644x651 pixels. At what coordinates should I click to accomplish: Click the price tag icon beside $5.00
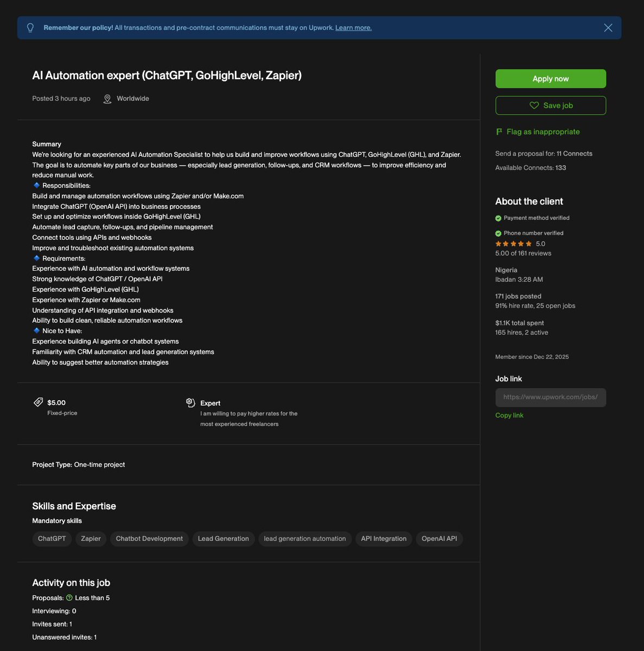(x=38, y=402)
